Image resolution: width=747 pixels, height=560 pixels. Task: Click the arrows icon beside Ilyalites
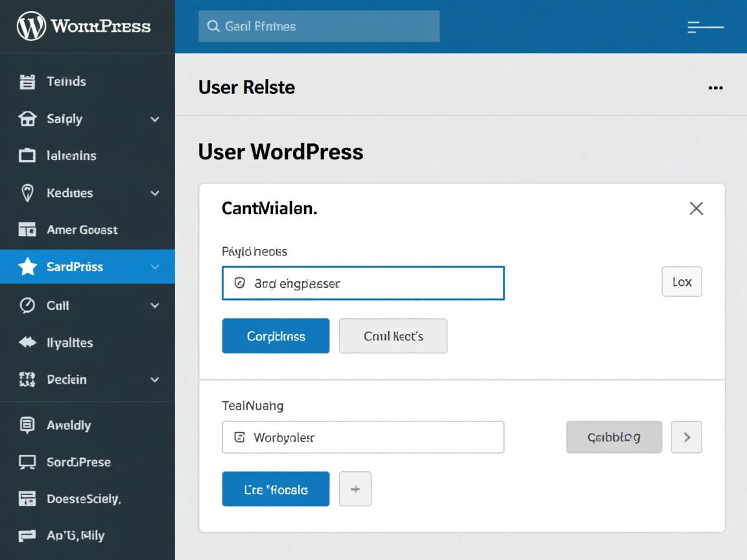pos(27,342)
